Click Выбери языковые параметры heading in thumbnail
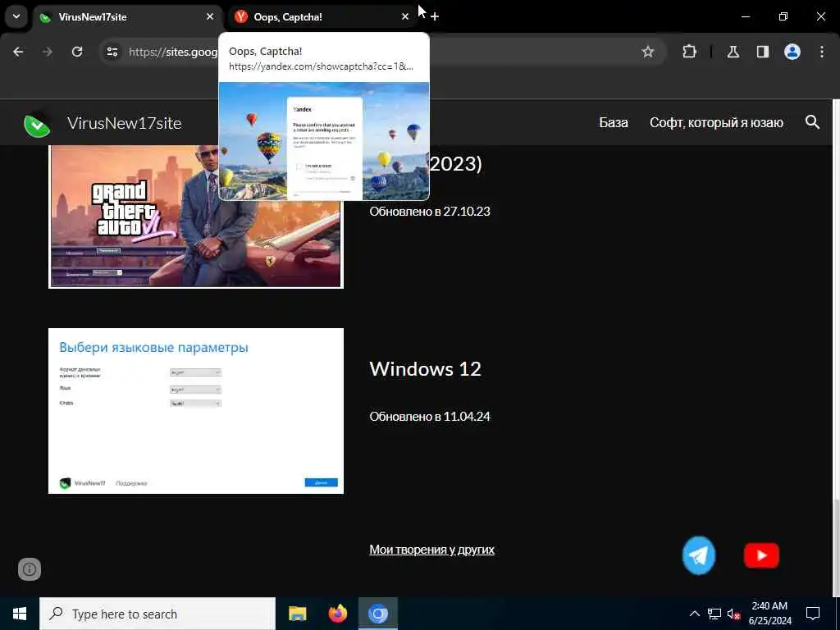 [153, 348]
